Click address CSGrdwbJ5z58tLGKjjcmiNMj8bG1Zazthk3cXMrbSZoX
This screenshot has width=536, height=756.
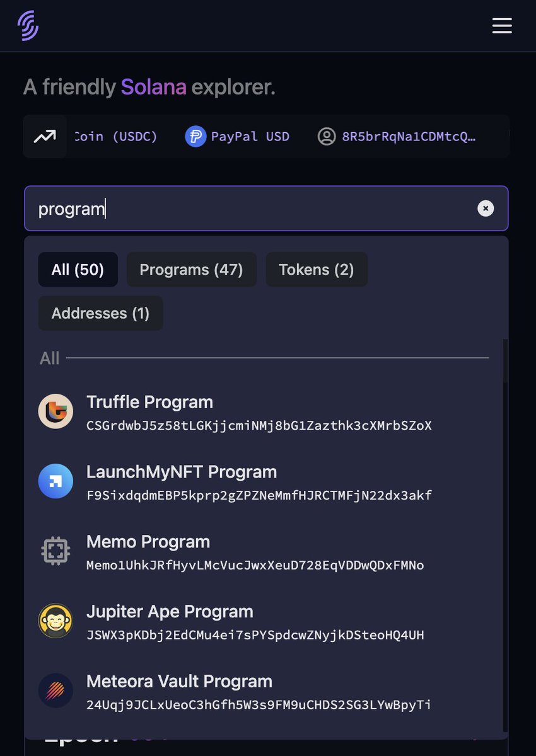point(259,426)
